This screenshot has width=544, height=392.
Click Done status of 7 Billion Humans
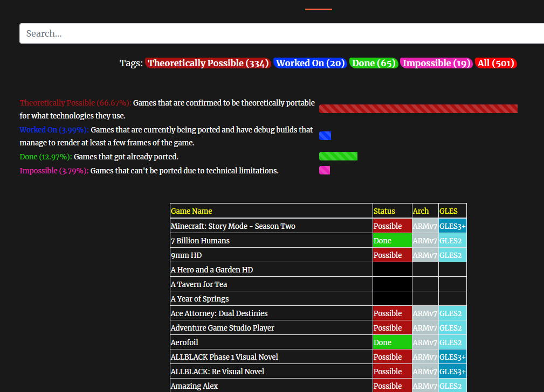392,241
